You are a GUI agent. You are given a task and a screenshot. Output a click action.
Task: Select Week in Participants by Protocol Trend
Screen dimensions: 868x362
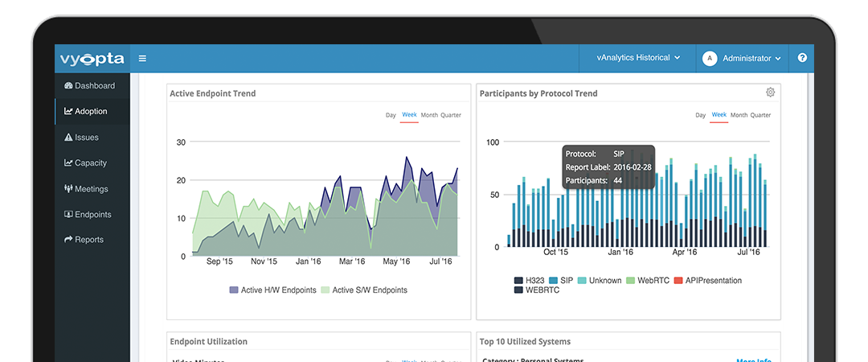coord(719,115)
